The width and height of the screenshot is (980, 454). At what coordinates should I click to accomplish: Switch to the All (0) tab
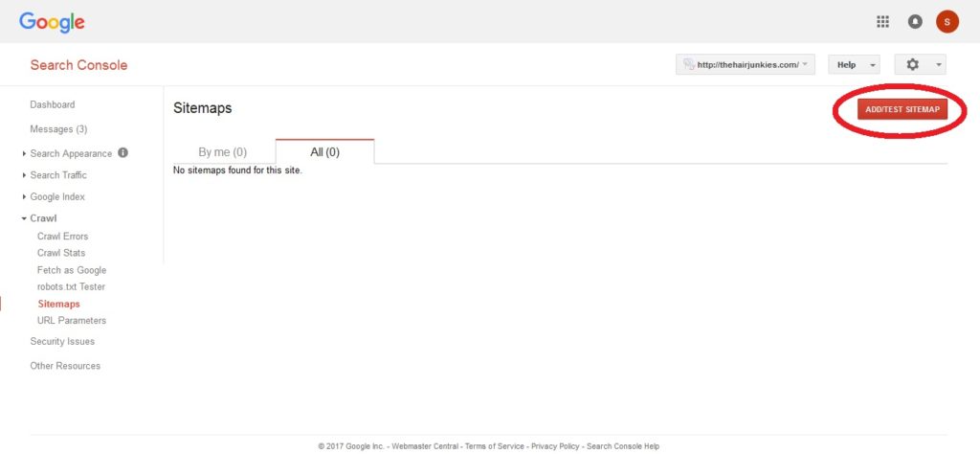click(325, 152)
